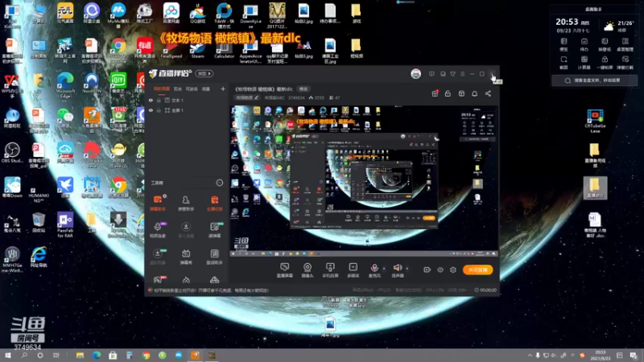Click the share icon above preview
This screenshot has width=644, height=362.
tap(488, 93)
